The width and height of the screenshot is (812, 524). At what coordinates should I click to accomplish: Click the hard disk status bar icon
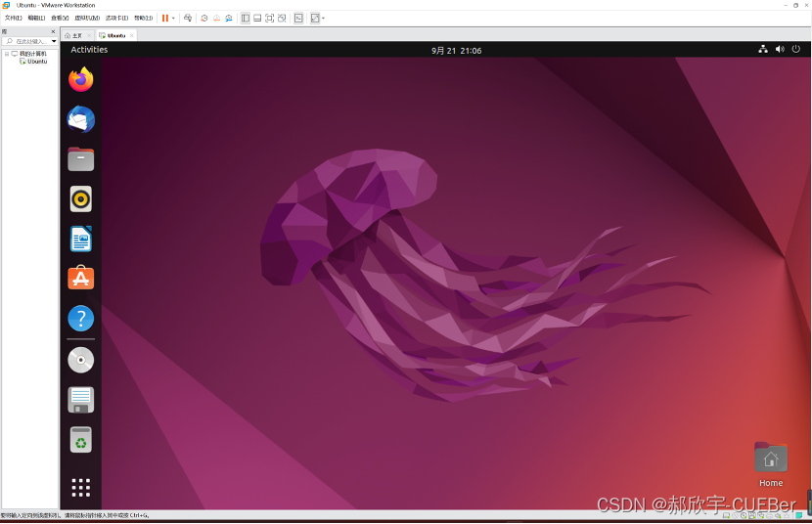click(727, 515)
